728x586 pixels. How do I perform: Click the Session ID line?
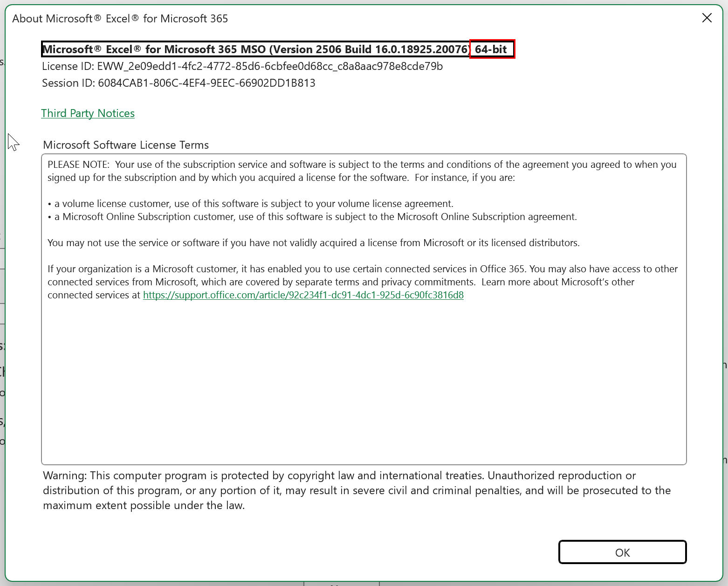(x=179, y=83)
